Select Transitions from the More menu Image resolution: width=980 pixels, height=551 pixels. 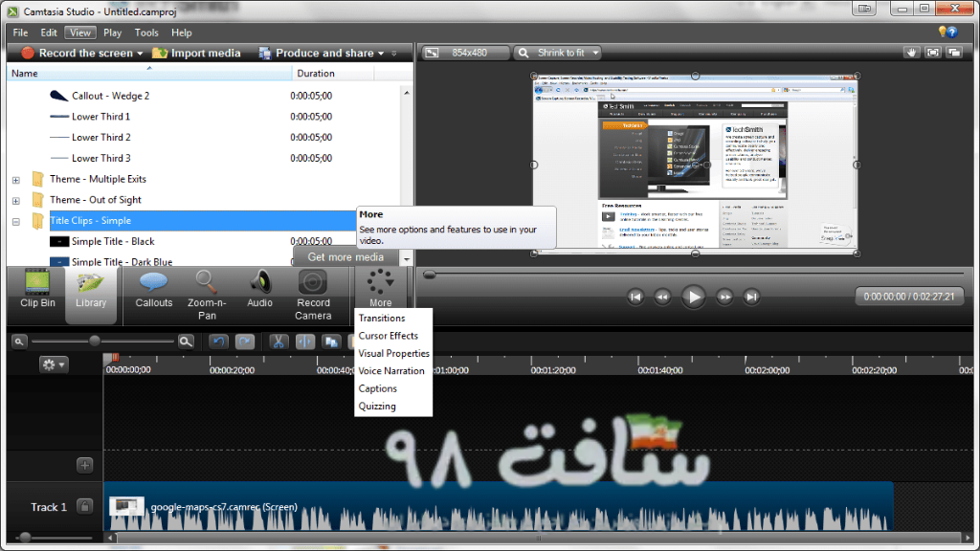[382, 318]
